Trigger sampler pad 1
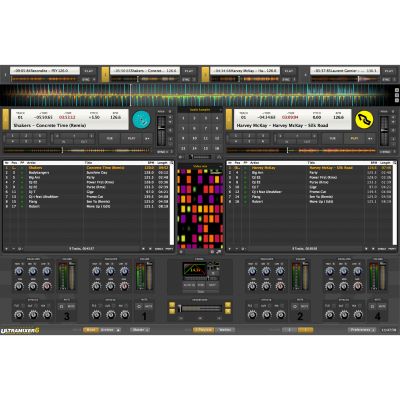Screen dimensions: 400x400 pyautogui.click(x=183, y=118)
